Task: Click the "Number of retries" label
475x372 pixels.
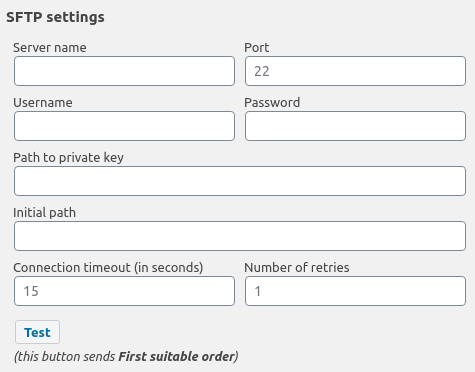Action: tap(297, 268)
